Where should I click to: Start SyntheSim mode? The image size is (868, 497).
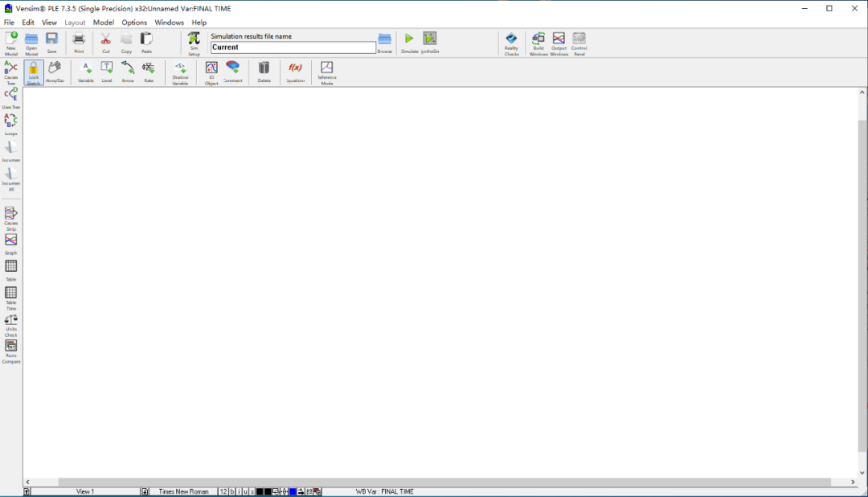430,43
